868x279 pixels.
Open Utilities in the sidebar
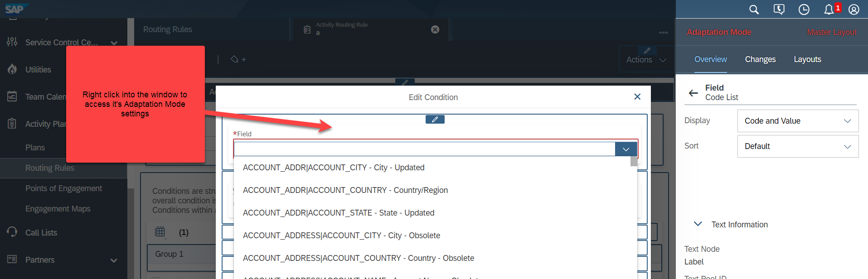pyautogui.click(x=38, y=70)
